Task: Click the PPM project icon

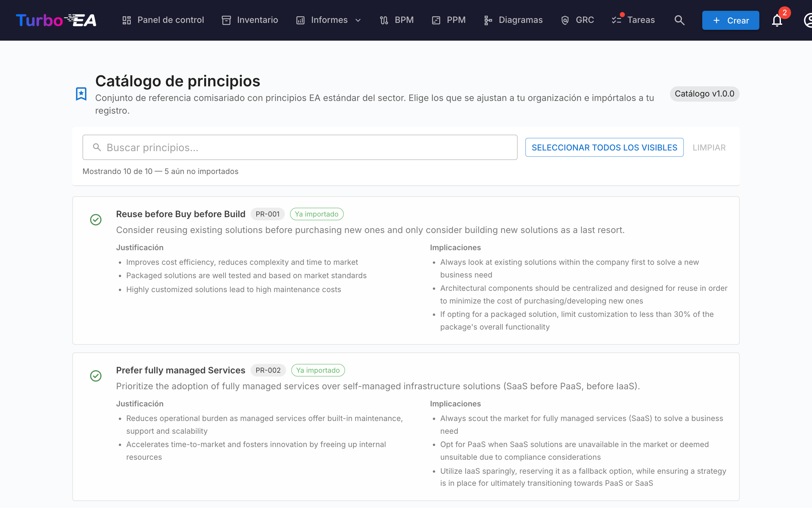Action: (436, 20)
